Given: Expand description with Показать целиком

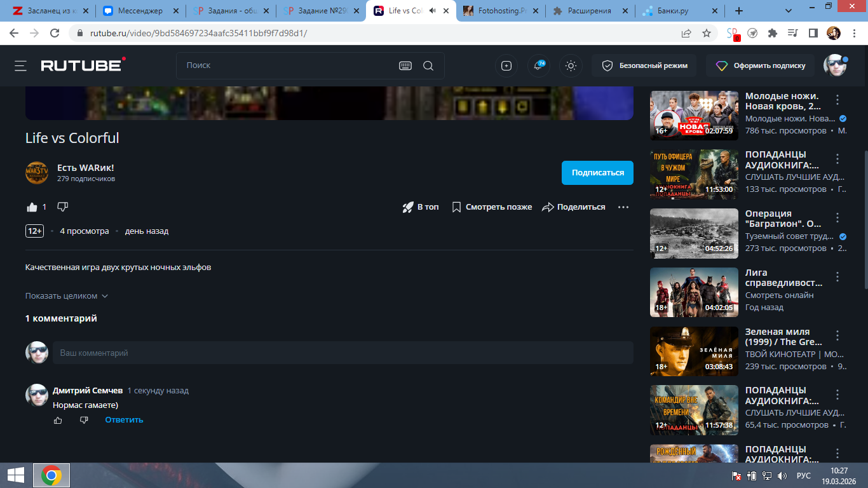Looking at the screenshot, I should [67, 296].
